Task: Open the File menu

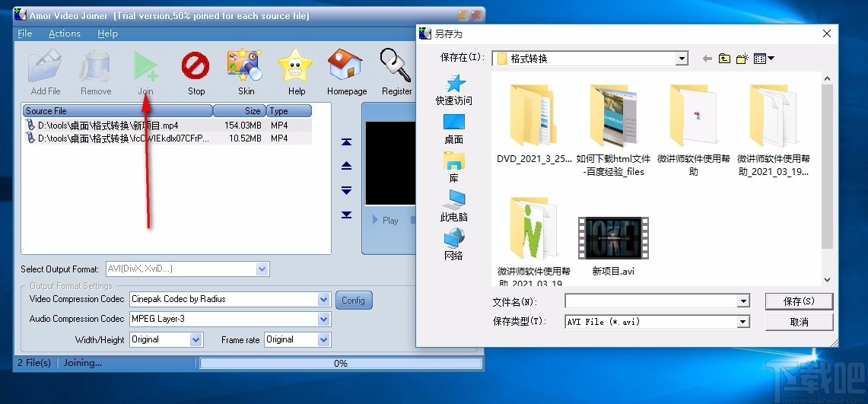Action: click(x=25, y=33)
